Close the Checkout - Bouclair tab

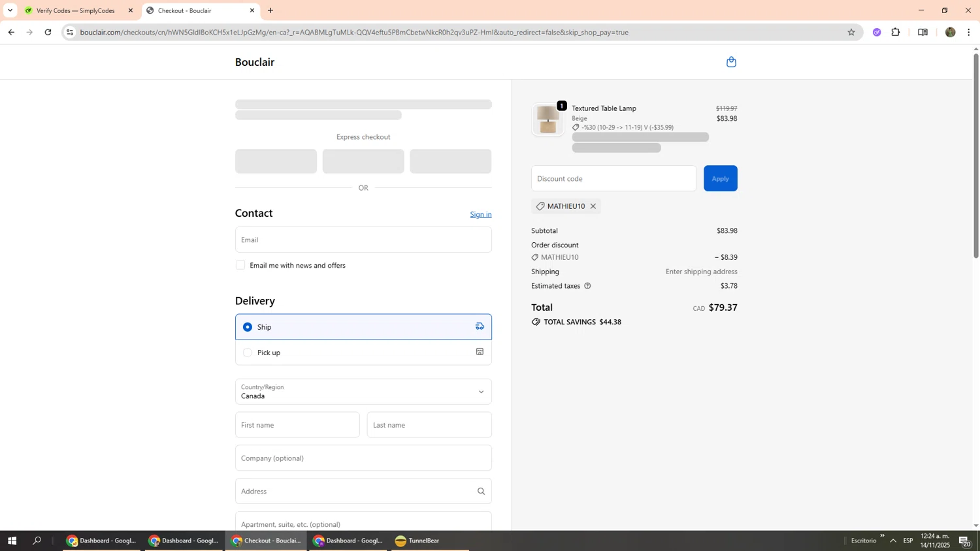(x=252, y=10)
